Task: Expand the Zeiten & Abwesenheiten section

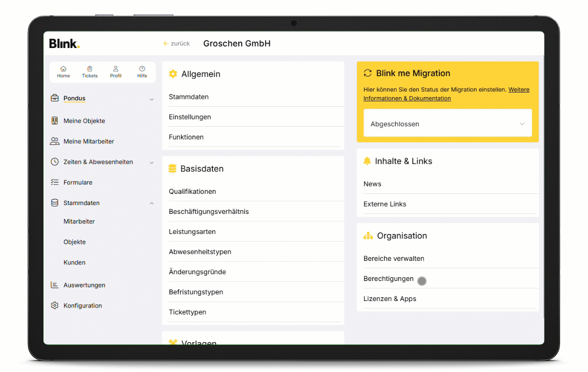Action: pyautogui.click(x=152, y=162)
